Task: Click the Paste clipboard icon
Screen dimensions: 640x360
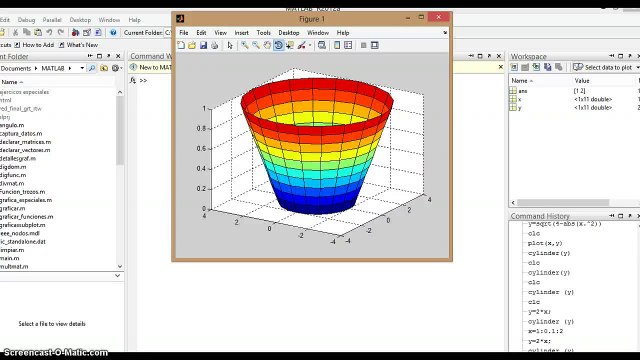Action: [38, 32]
